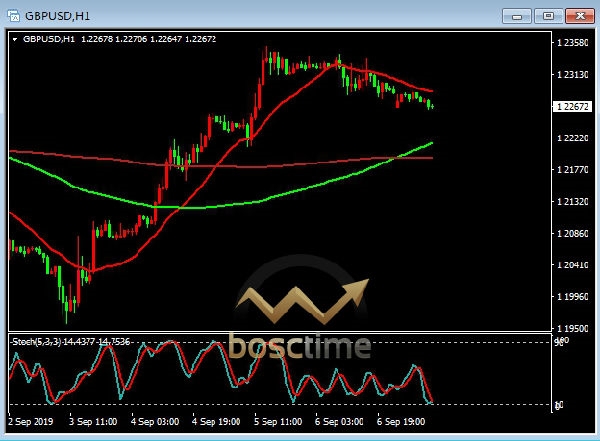Click the 6 Sep 19:00 time label
This screenshot has width=600, height=441.
tap(401, 421)
